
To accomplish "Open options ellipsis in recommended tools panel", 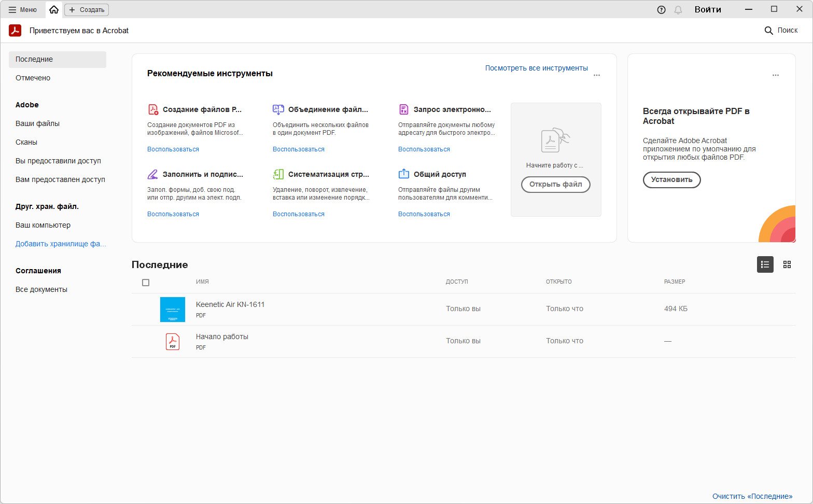I will (x=597, y=75).
